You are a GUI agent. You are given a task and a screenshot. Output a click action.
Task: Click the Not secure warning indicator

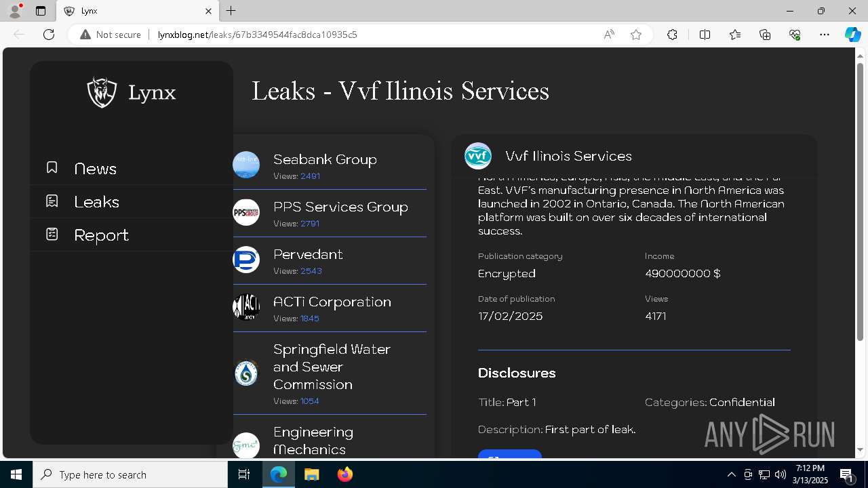(111, 35)
